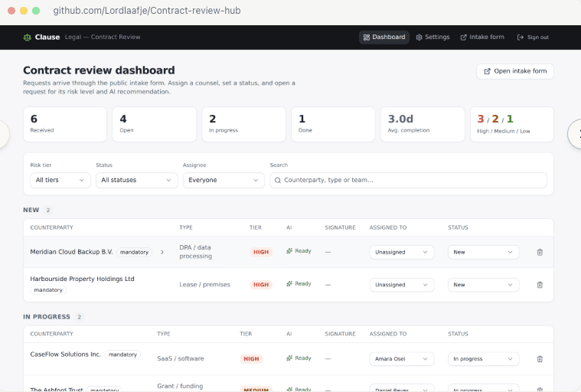
Task: Open the Dashboard nav item
Action: pos(384,37)
